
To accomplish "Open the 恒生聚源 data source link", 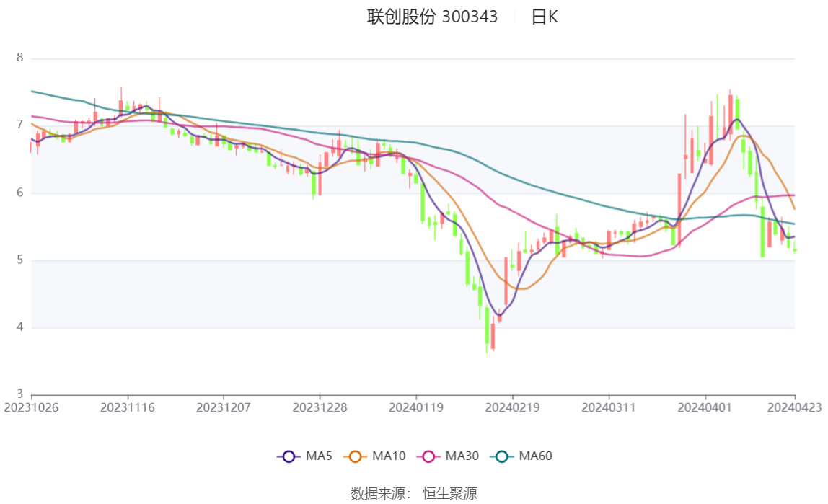I will (x=449, y=493).
